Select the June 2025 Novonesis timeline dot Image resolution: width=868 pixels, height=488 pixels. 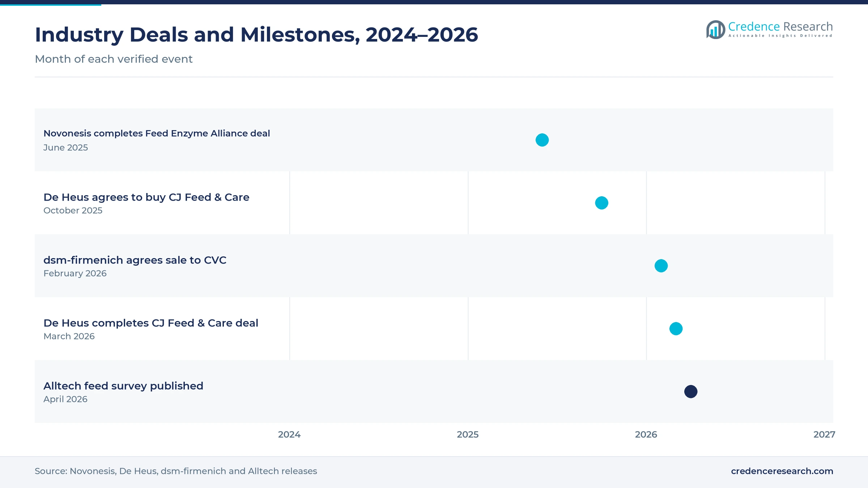point(542,140)
